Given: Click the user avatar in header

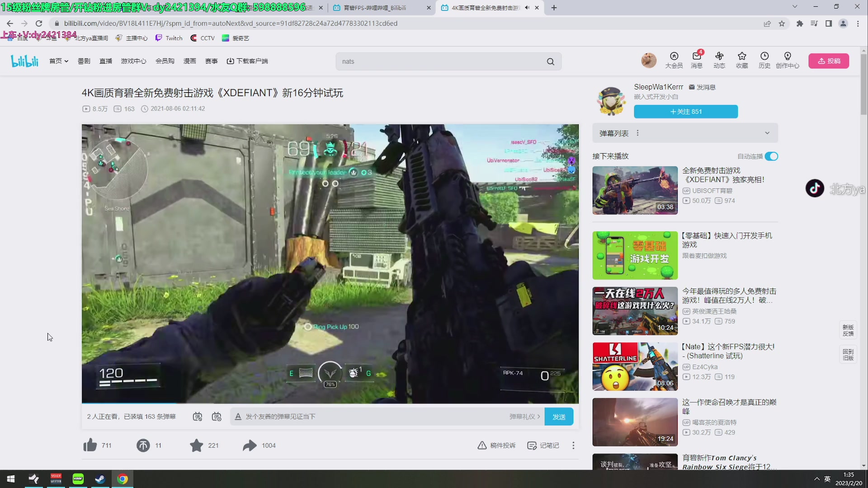Looking at the screenshot, I should pos(649,60).
